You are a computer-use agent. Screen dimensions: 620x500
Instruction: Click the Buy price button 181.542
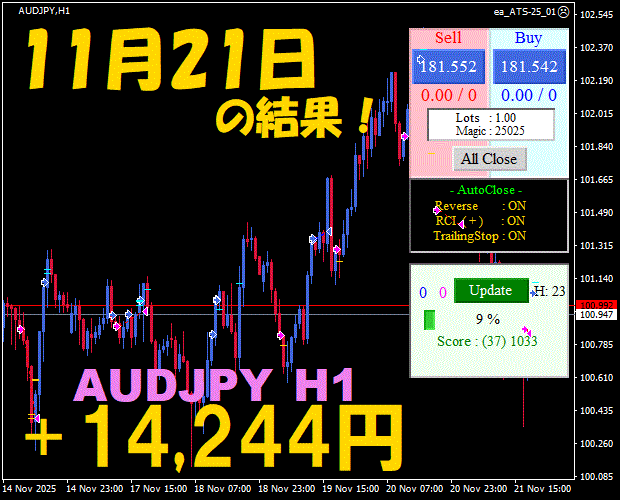click(x=529, y=66)
